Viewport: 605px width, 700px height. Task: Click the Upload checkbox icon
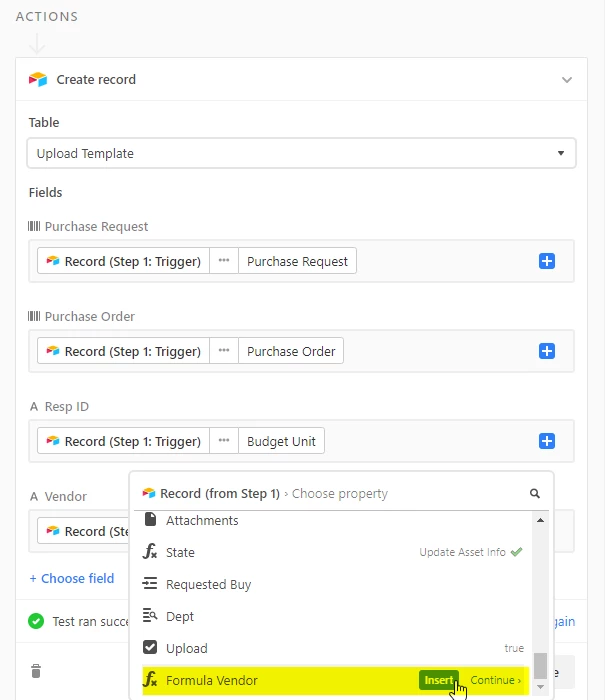pyautogui.click(x=150, y=647)
